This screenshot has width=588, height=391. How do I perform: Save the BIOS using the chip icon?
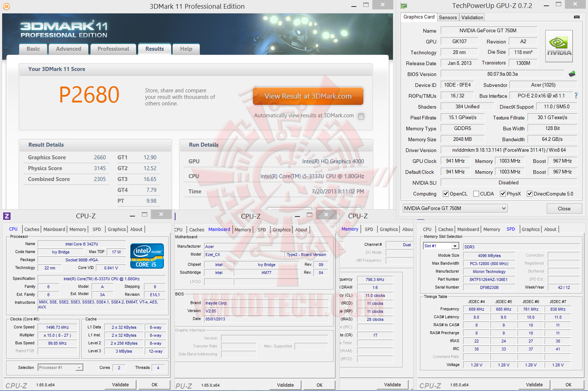572,74
